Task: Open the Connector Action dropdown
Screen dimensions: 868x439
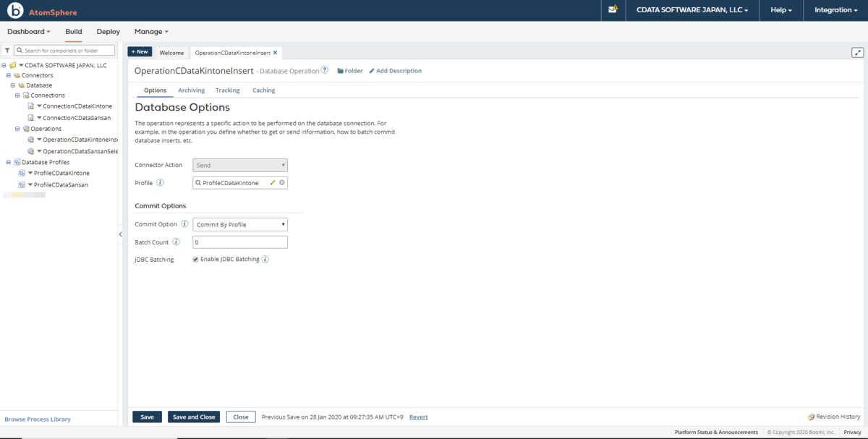Action: [240, 165]
